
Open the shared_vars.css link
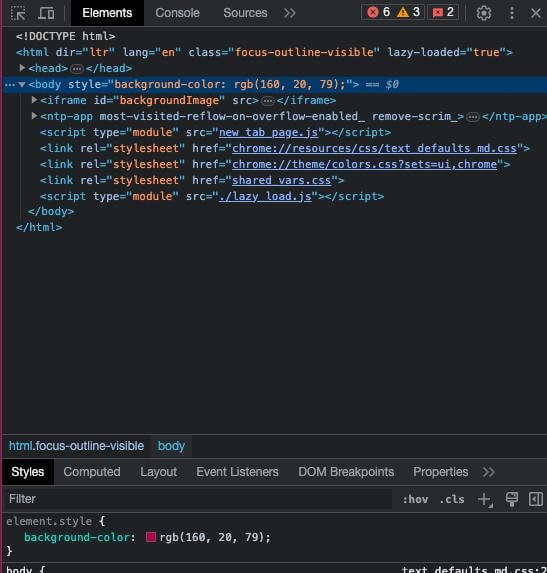coord(281,181)
